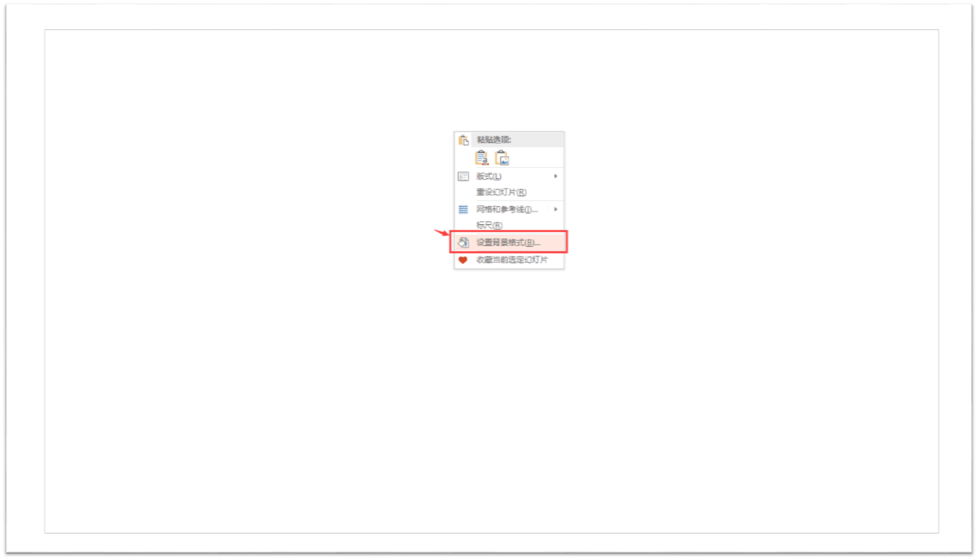Click the clipboard icon beside 粘贴选项
This screenshot has width=978, height=560.
(x=463, y=140)
